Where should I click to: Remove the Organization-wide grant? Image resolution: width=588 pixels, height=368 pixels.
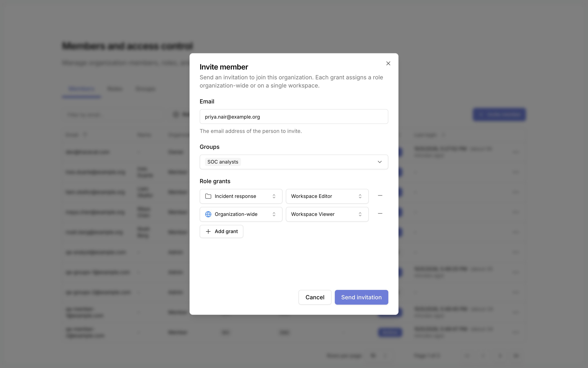coord(380,214)
